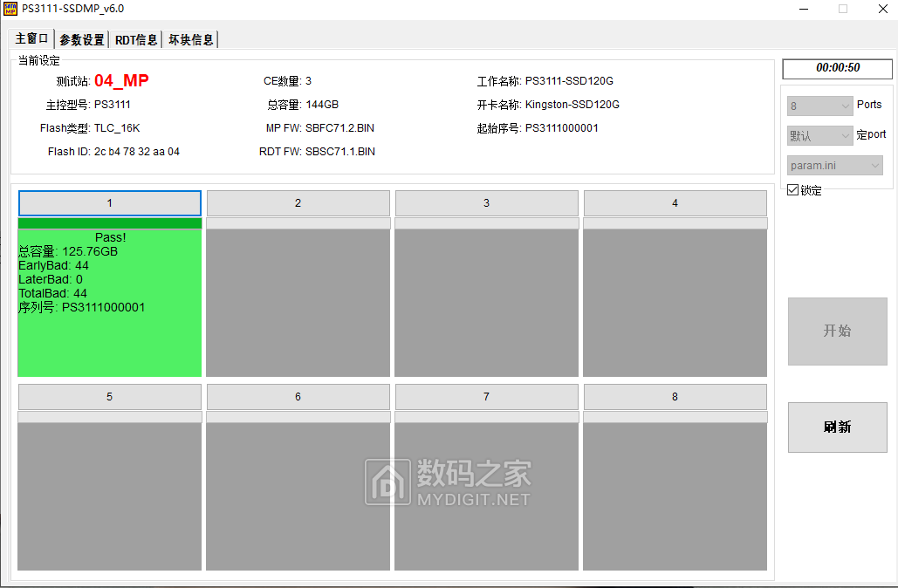Click the gray status panel of port 4

pos(675,303)
